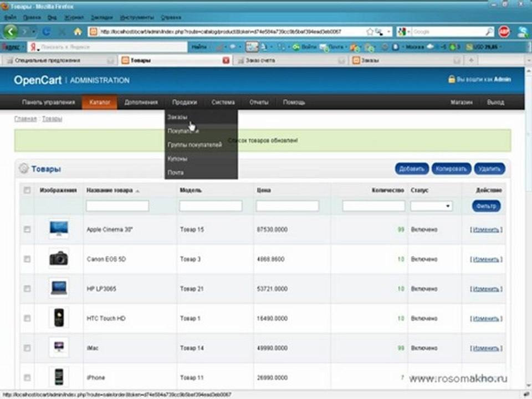Click the USD exchange rate in Yandex toolbar

[482, 47]
